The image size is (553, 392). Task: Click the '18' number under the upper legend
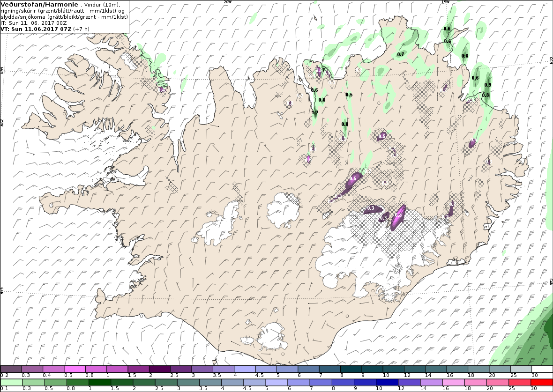click(471, 376)
